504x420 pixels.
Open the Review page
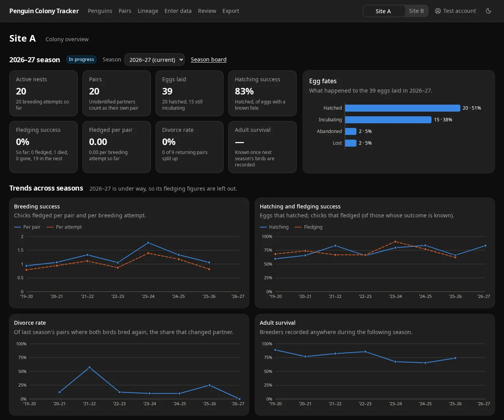pos(207,11)
